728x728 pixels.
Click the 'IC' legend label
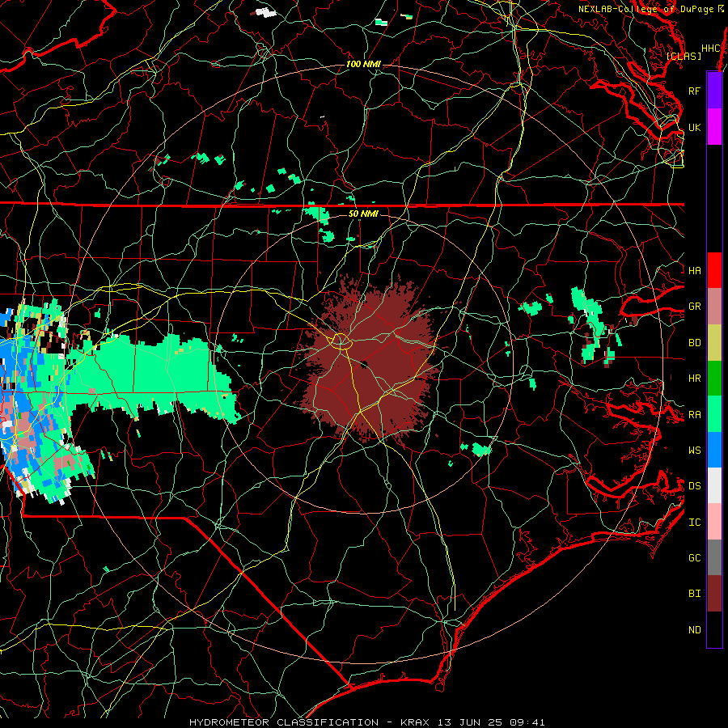pos(694,523)
